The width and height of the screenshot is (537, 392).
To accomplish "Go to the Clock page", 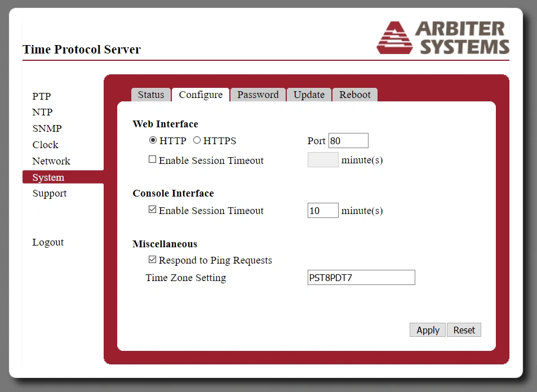I will 45,145.
